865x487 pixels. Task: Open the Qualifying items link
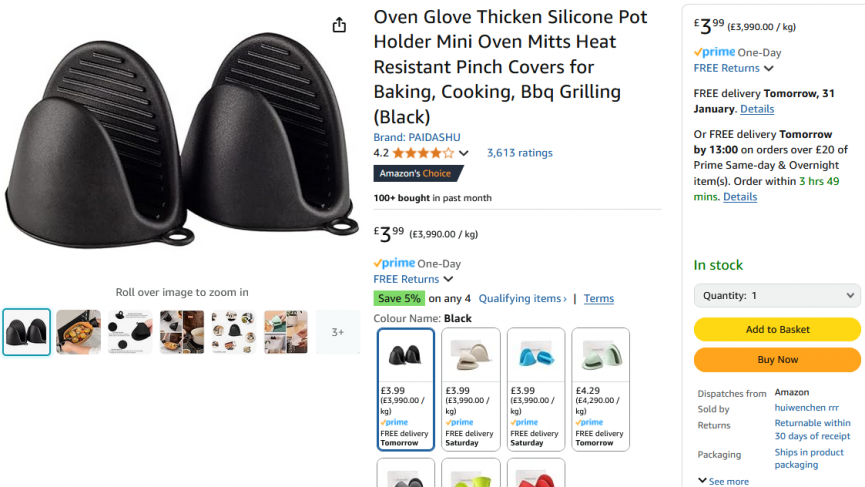point(522,298)
